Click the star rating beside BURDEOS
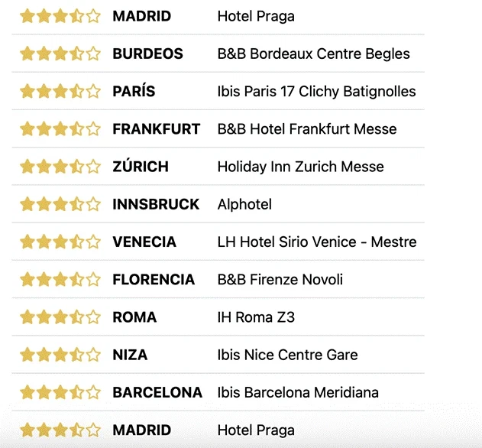482x448 pixels. (x=60, y=54)
